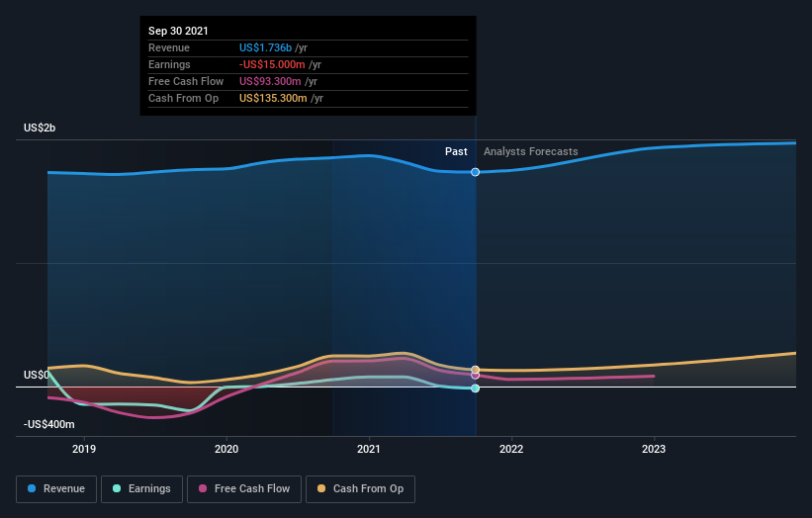Click the teal Earnings legend dot
812x518 pixels.
point(117,488)
